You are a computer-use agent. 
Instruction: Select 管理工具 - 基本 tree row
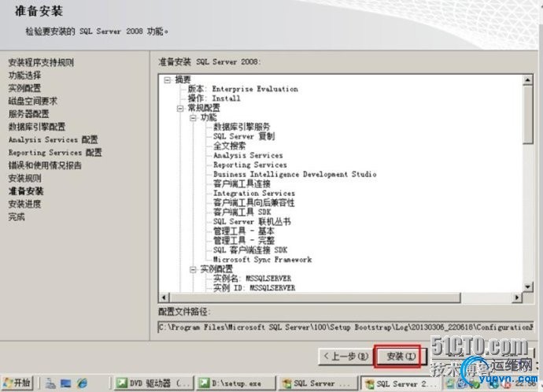coord(244,231)
